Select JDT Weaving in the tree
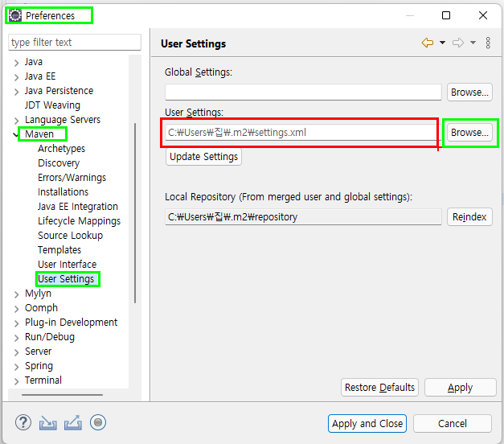 [52, 105]
